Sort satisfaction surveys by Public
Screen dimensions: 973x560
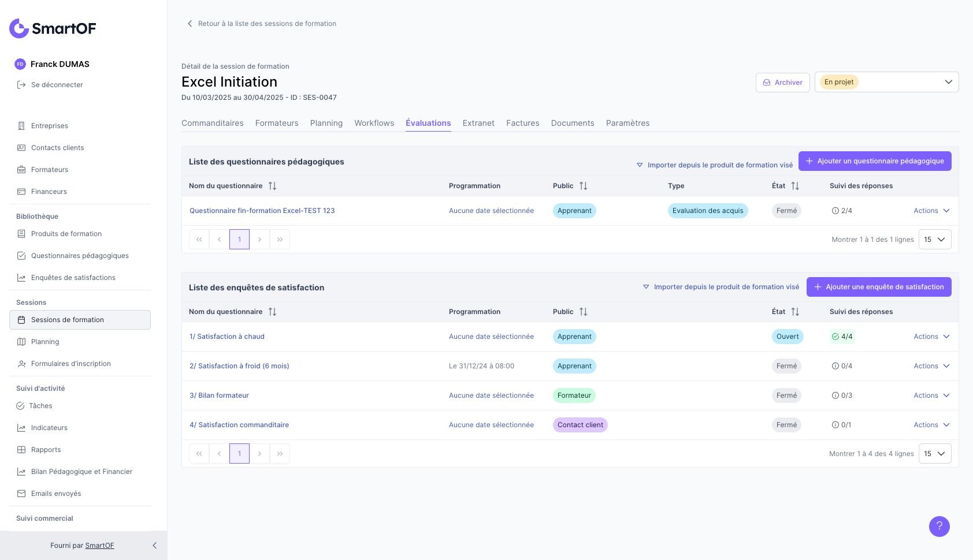click(583, 312)
